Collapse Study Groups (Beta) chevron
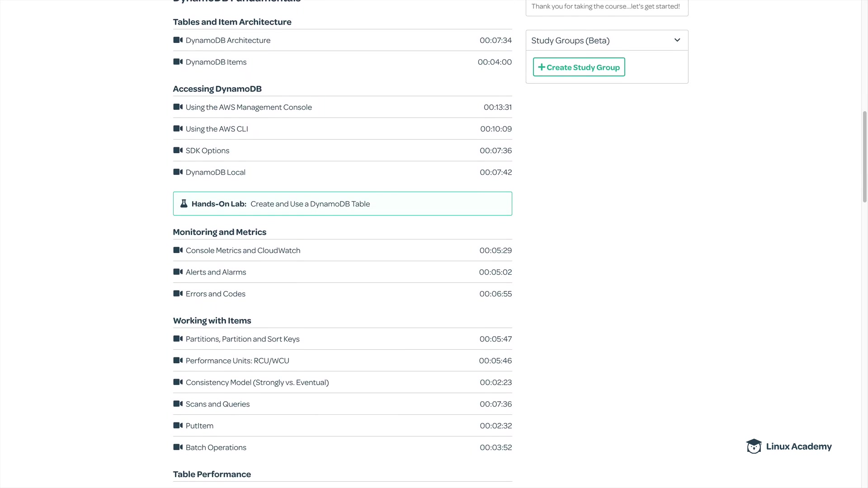This screenshot has width=868, height=488. [677, 40]
